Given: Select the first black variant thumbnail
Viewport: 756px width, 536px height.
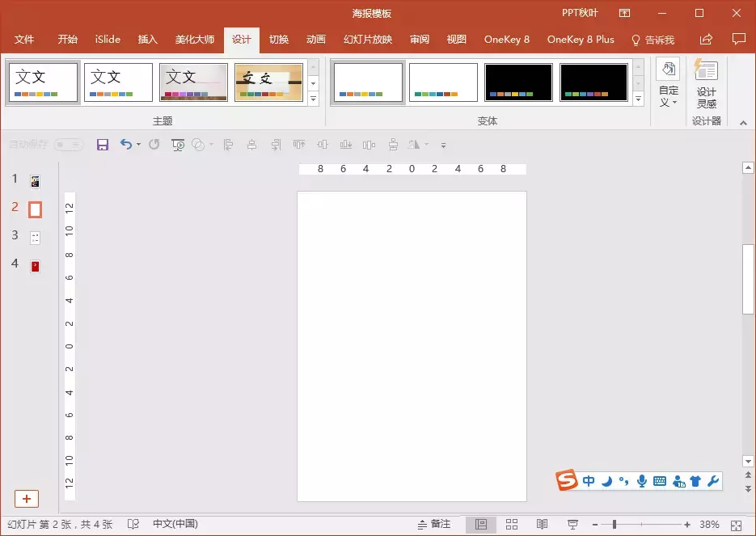Looking at the screenshot, I should coord(518,82).
